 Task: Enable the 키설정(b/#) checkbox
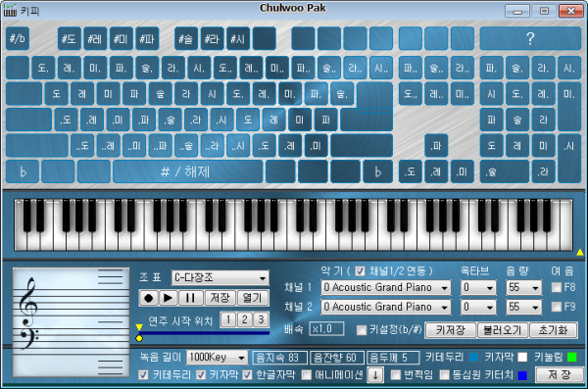point(362,330)
